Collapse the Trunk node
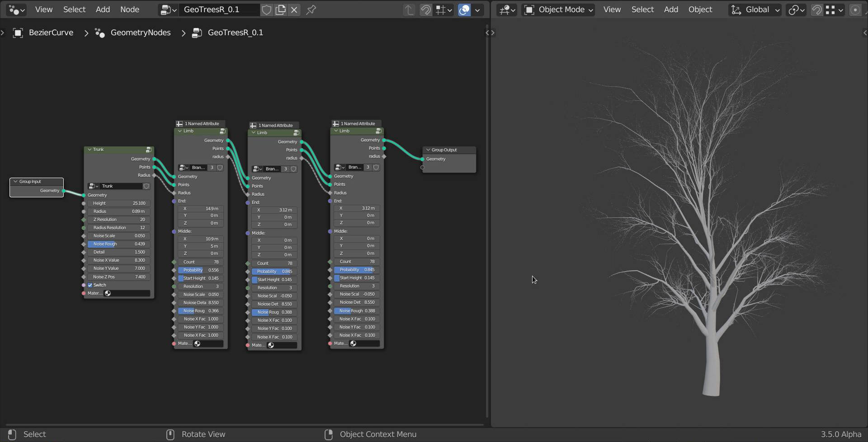This screenshot has height=442, width=868. (90, 150)
